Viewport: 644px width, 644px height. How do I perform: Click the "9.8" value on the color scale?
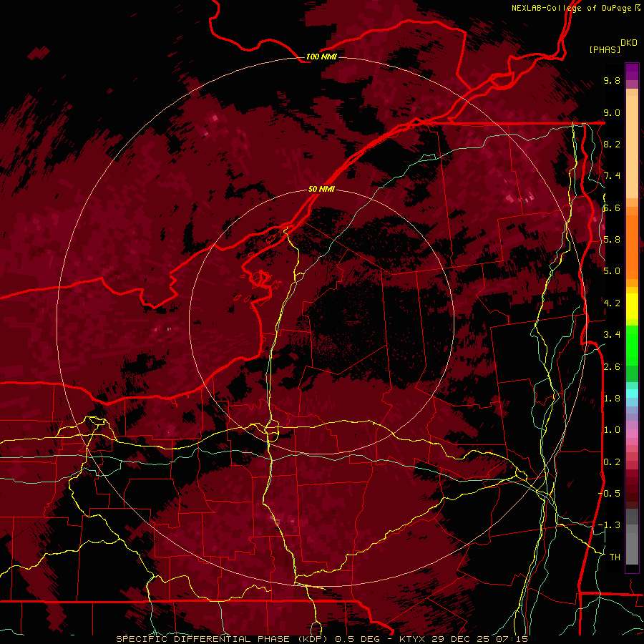point(612,80)
